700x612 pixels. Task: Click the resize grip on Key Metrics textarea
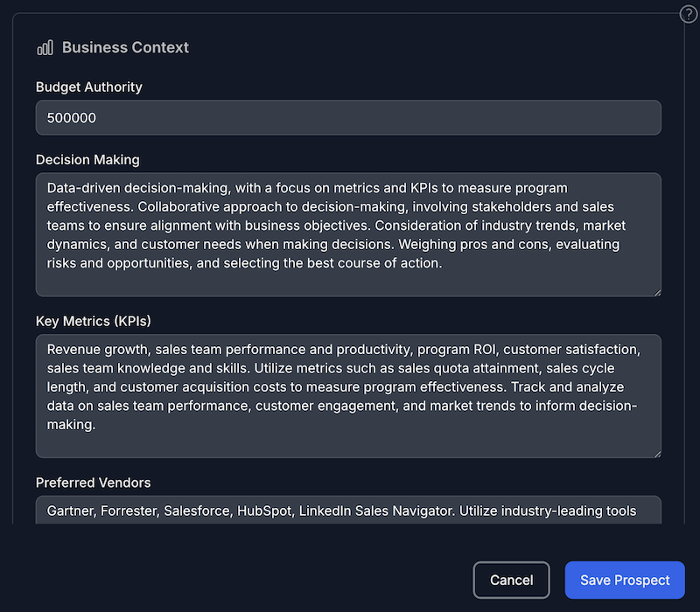(656, 451)
